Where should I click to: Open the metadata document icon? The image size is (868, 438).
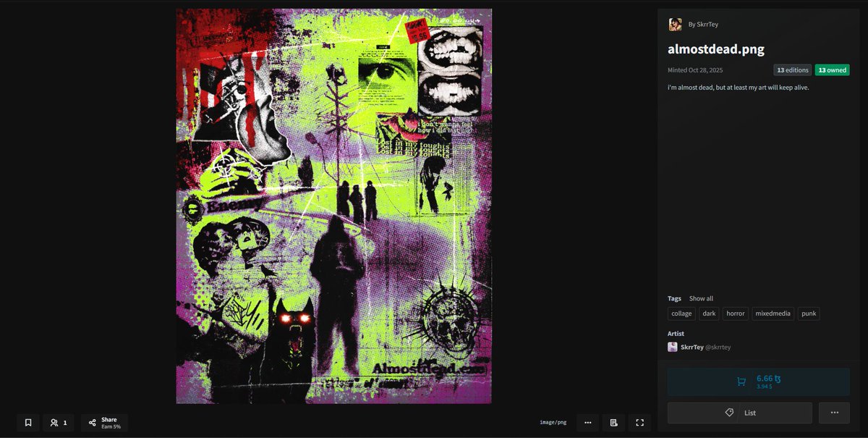click(x=613, y=423)
